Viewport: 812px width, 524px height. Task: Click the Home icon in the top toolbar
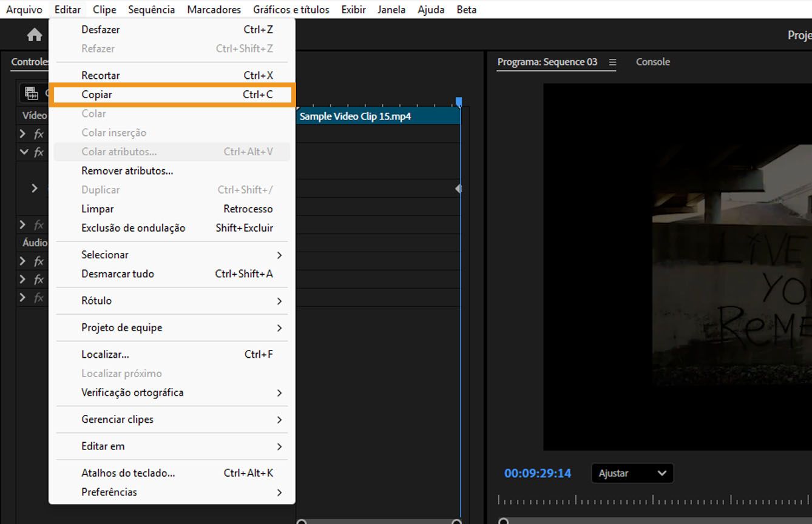point(35,35)
